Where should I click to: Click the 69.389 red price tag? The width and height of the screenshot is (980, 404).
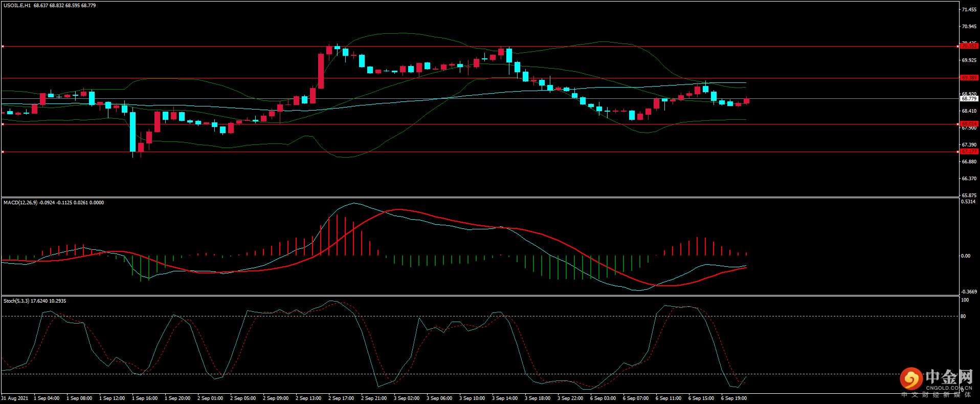969,78
